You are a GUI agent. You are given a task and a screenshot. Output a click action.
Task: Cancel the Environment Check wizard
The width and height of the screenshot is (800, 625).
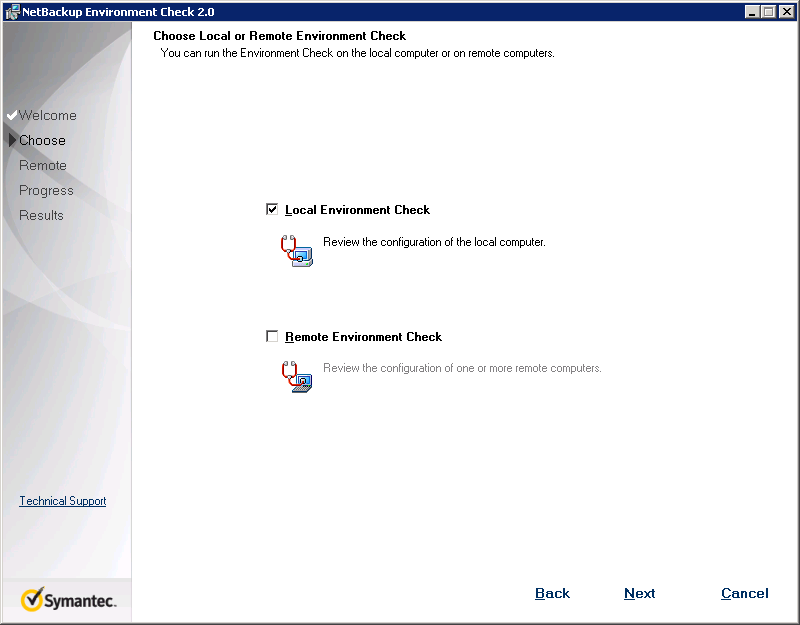click(744, 593)
